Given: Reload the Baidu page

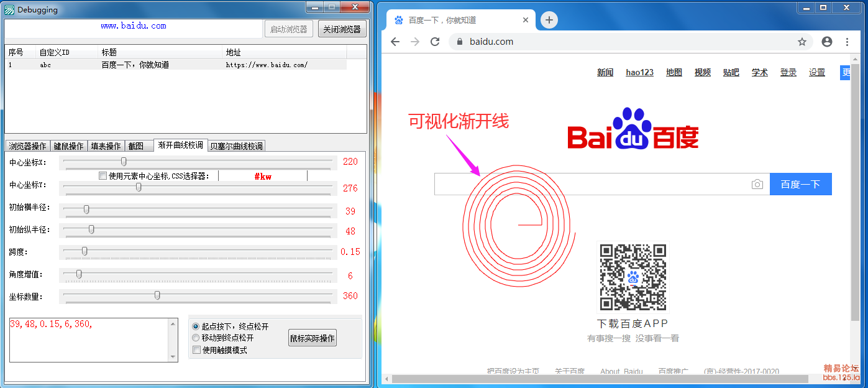Looking at the screenshot, I should [x=435, y=42].
